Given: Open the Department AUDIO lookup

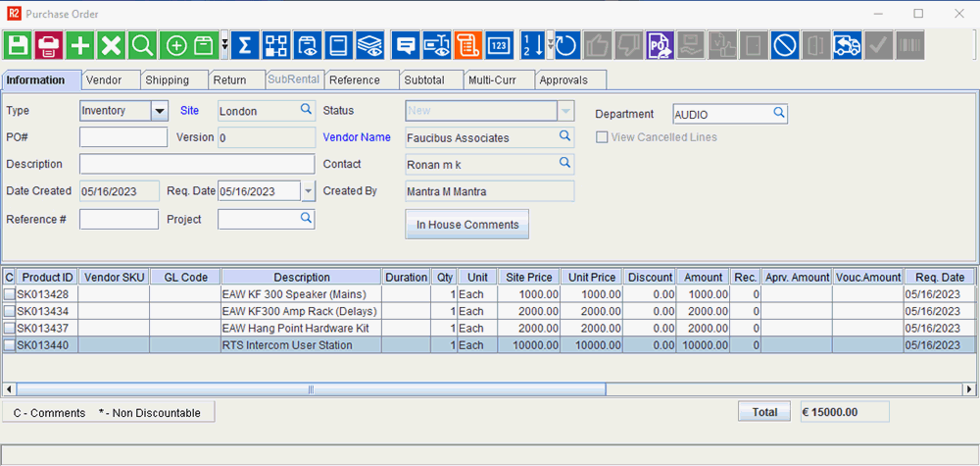Looking at the screenshot, I should click(779, 114).
